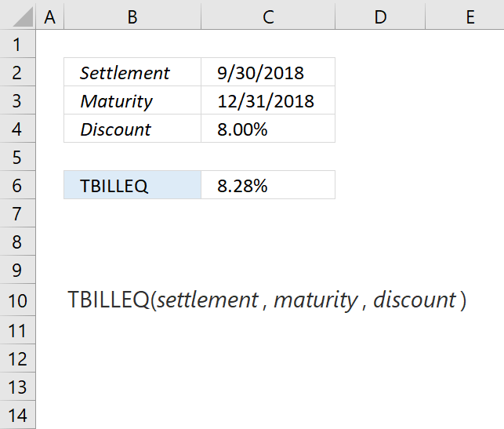Click the blue TBILLEQ label cell

[x=132, y=185]
